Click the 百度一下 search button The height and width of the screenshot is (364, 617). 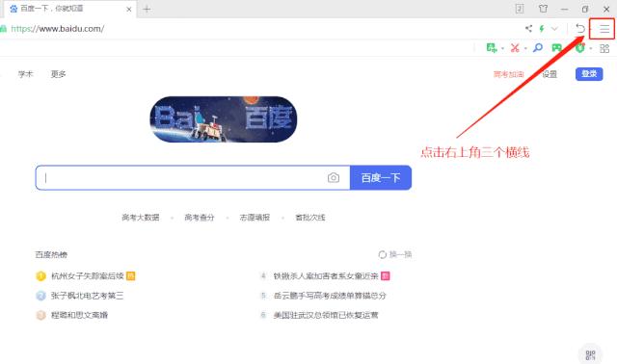(381, 178)
